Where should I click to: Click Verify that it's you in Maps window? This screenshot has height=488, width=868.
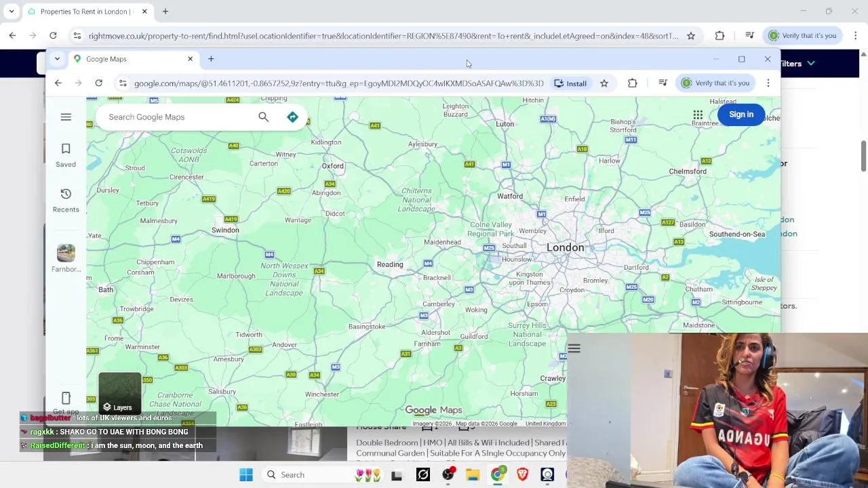coord(716,83)
